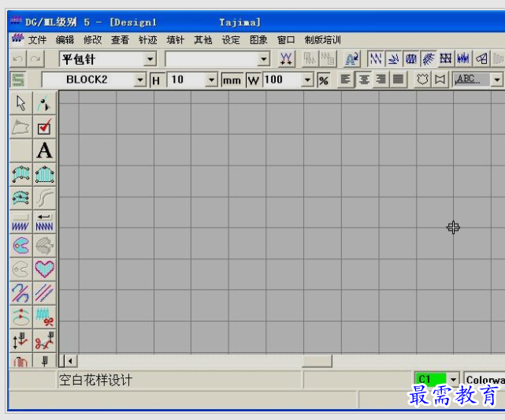
Task: Click the horizontal scrollbar thumb
Action: pyautogui.click(x=317, y=361)
